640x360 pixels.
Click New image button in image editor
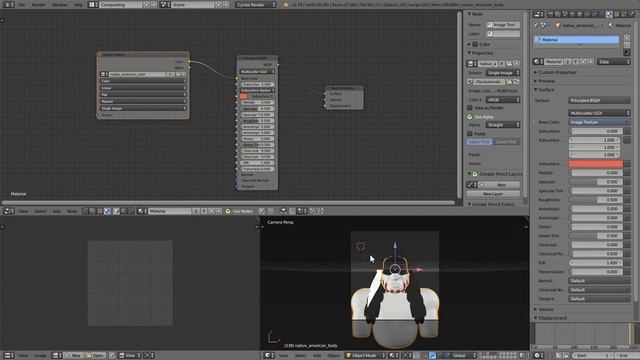pyautogui.click(x=73, y=356)
